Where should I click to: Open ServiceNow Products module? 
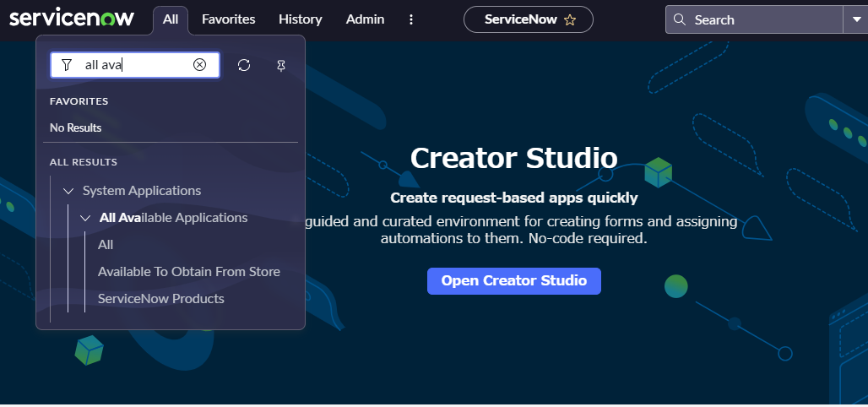(161, 299)
